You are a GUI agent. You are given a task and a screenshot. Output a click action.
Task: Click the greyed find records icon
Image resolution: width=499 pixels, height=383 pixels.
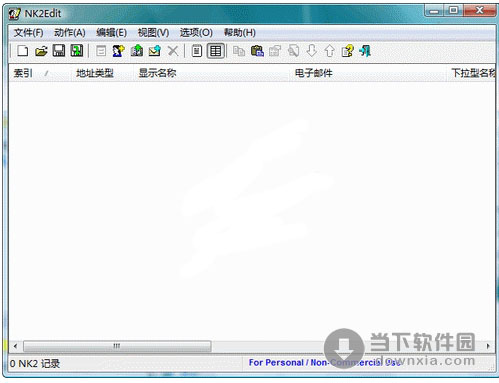pyautogui.click(x=293, y=51)
